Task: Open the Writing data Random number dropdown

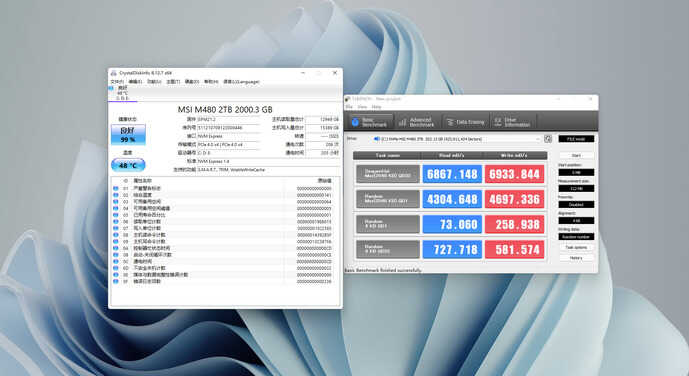Action: [576, 237]
